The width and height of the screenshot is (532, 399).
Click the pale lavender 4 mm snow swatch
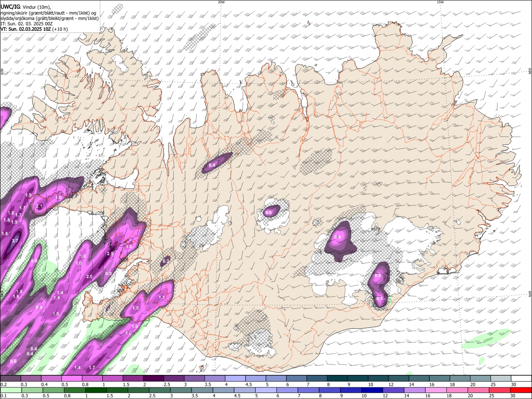pyautogui.click(x=235, y=379)
